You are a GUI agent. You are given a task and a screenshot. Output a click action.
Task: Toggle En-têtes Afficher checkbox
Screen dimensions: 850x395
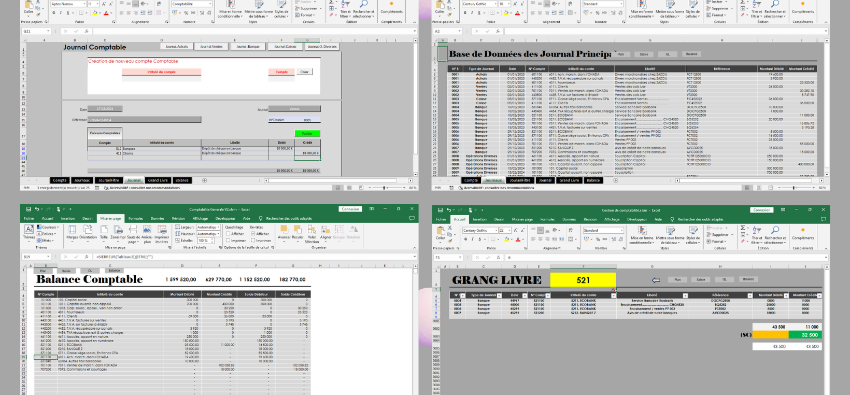[x=253, y=234]
